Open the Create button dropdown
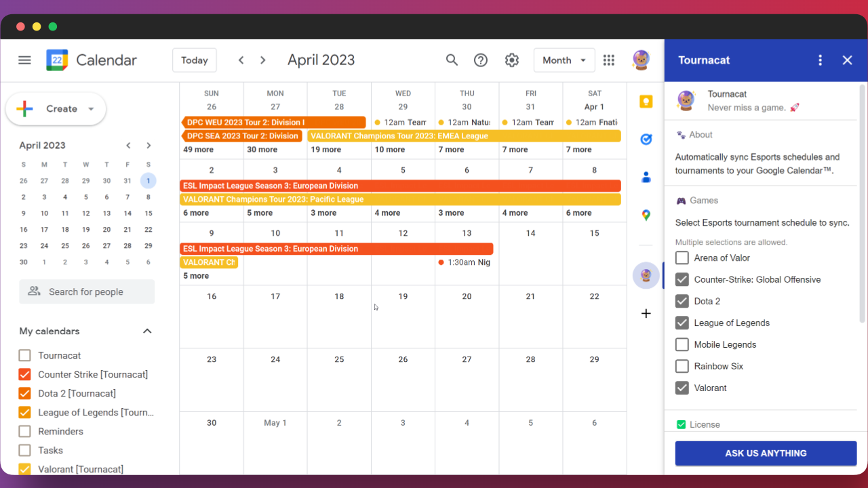 pyautogui.click(x=91, y=109)
